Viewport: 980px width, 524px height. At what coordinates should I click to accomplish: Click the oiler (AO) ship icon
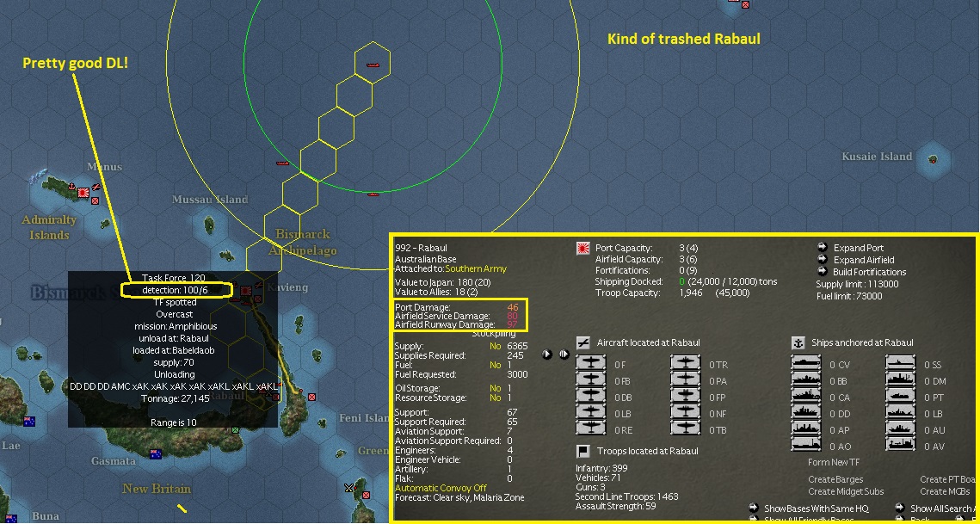(805, 446)
